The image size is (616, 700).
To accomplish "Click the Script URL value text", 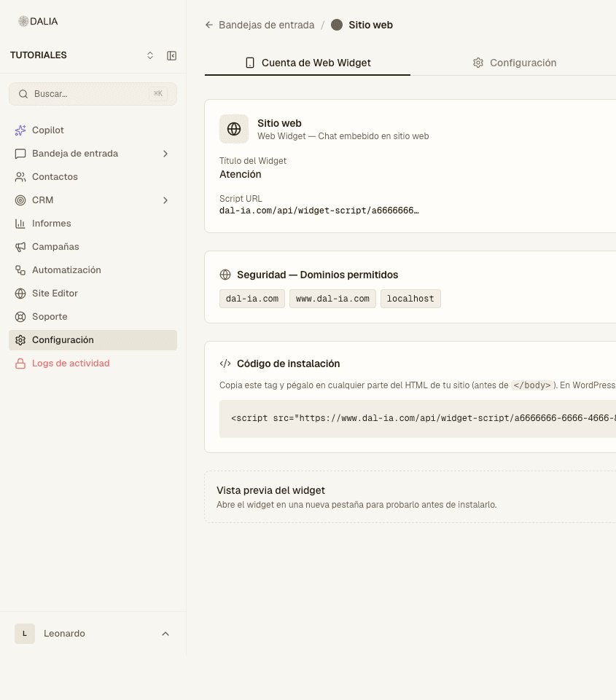I will pyautogui.click(x=319, y=211).
